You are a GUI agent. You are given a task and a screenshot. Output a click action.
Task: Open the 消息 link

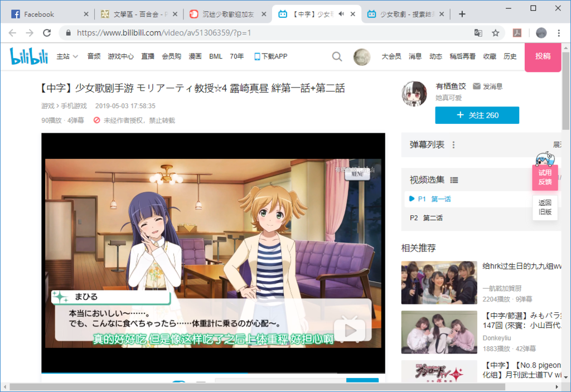pos(415,56)
